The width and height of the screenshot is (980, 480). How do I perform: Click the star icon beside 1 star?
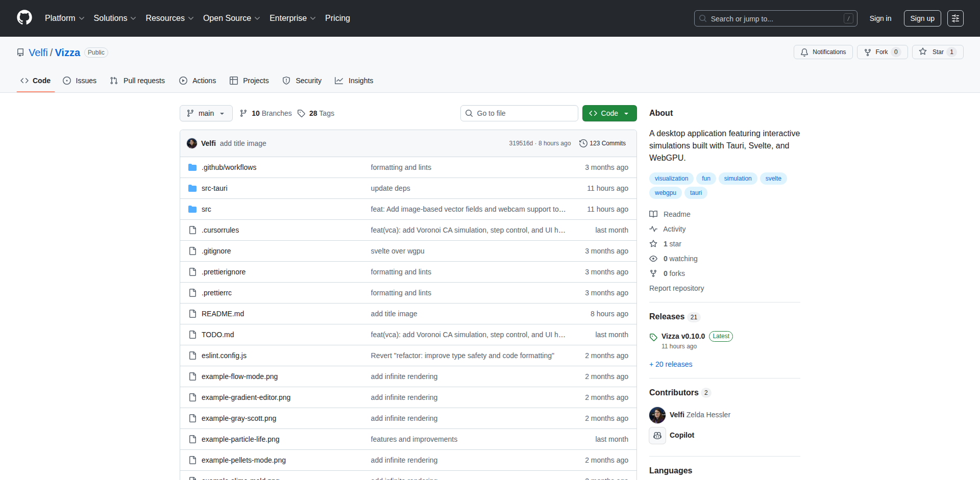pyautogui.click(x=653, y=244)
